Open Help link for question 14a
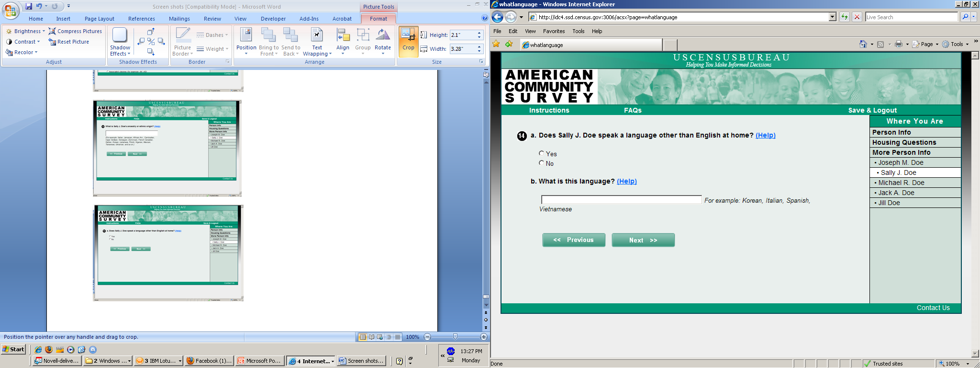The height and width of the screenshot is (368, 980). (x=766, y=135)
